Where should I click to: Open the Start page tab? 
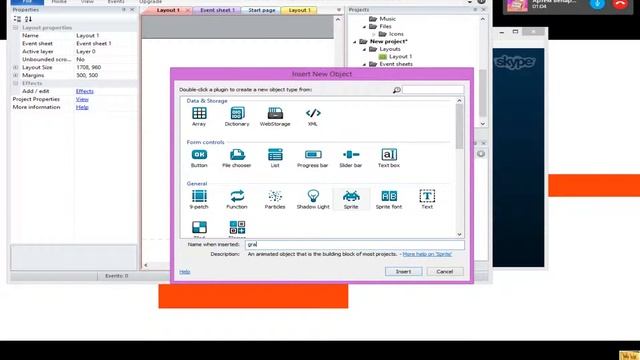pos(262,10)
